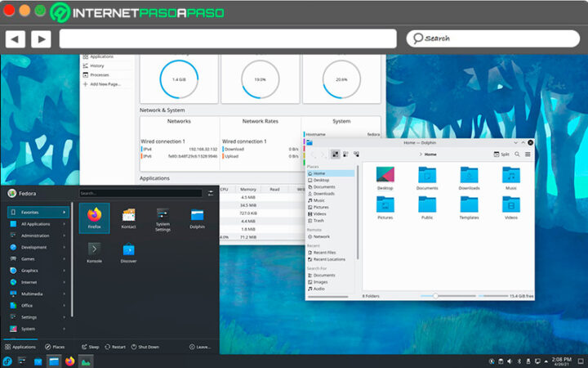Toggle Split view in Dolphin toolbar
Image resolution: width=588 pixels, height=368 pixels.
pyautogui.click(x=501, y=155)
